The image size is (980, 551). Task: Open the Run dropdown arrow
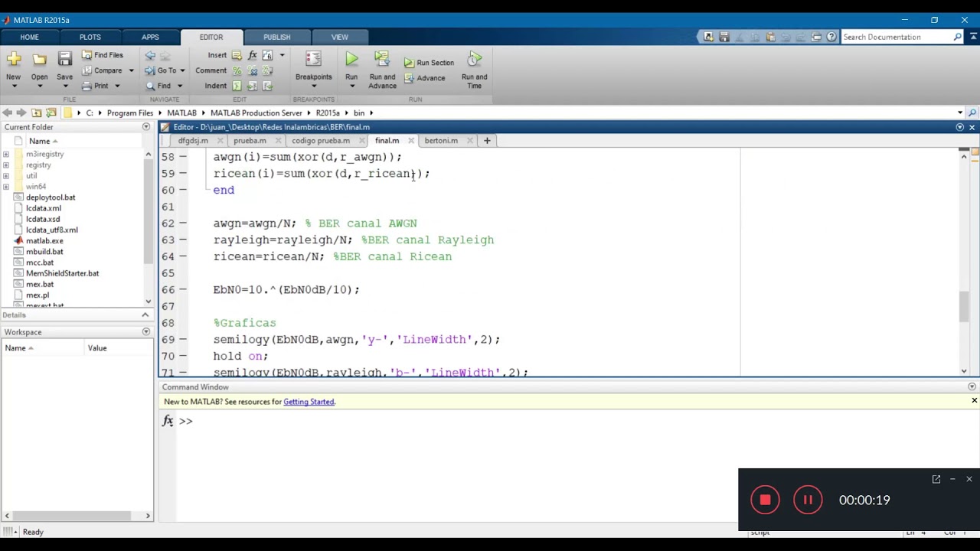351,85
